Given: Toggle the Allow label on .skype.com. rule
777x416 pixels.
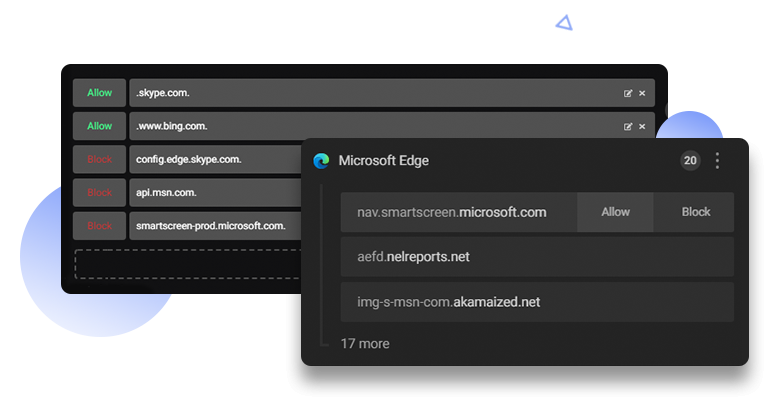Looking at the screenshot, I should (x=100, y=93).
